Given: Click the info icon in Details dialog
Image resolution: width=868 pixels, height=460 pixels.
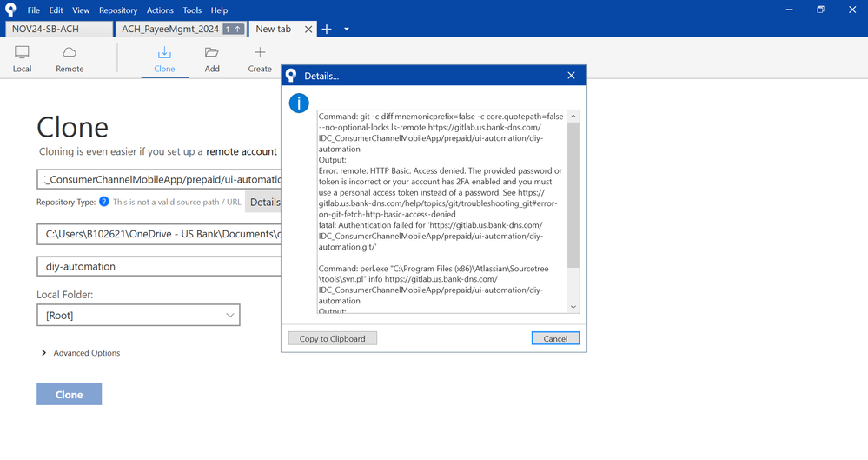Looking at the screenshot, I should (299, 103).
